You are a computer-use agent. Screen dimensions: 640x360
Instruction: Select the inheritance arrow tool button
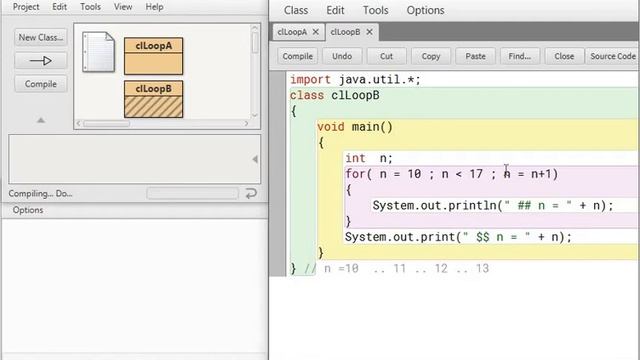pyautogui.click(x=41, y=61)
